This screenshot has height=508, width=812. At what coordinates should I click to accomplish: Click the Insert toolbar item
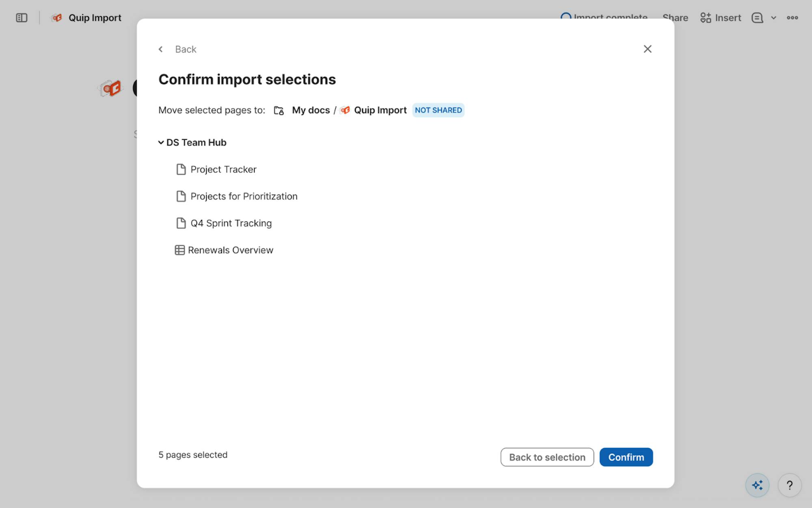(x=721, y=18)
